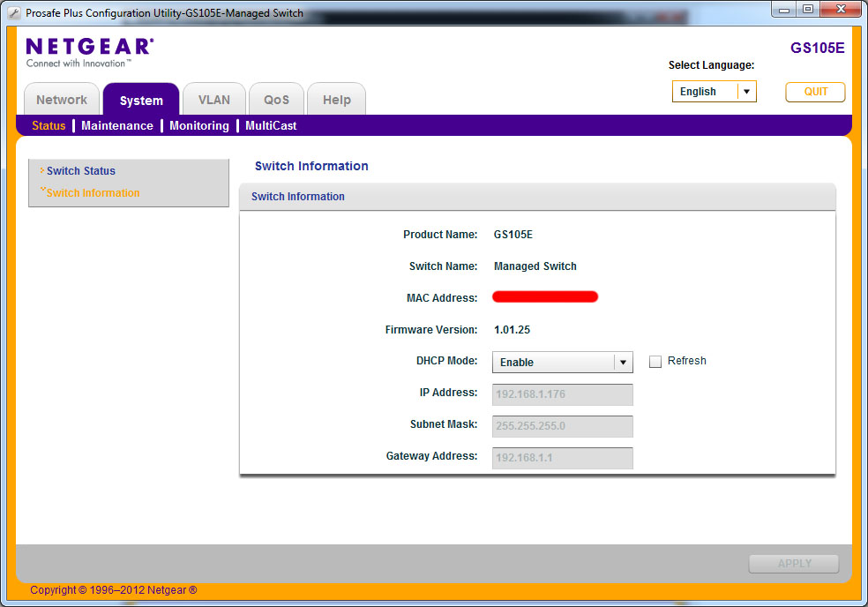The width and height of the screenshot is (868, 607).
Task: Click the Product Name value GS105E
Action: pyautogui.click(x=513, y=235)
